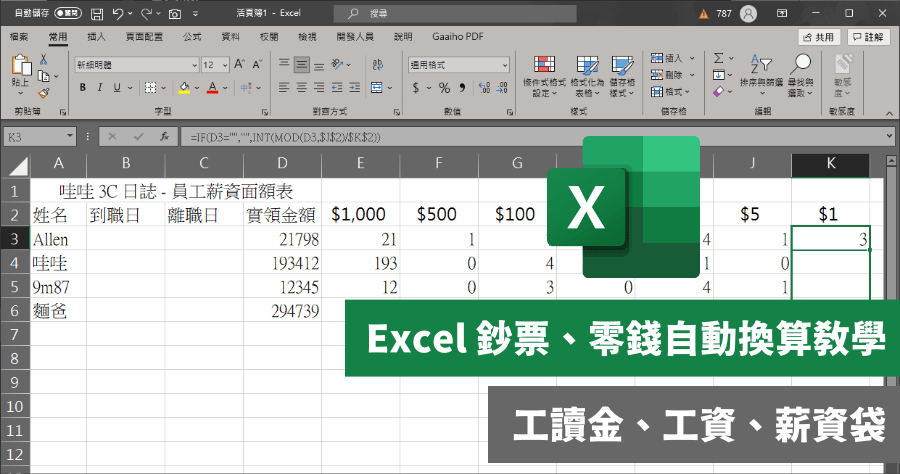Click the Cut scissors icon
Image resolution: width=900 pixels, height=474 pixels.
(44, 59)
